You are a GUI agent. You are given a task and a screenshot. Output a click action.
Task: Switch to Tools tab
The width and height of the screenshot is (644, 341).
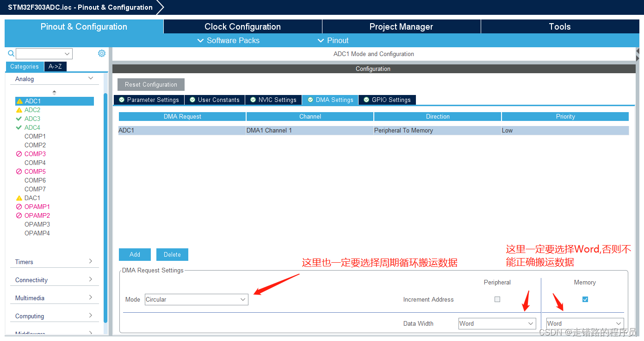tap(560, 26)
